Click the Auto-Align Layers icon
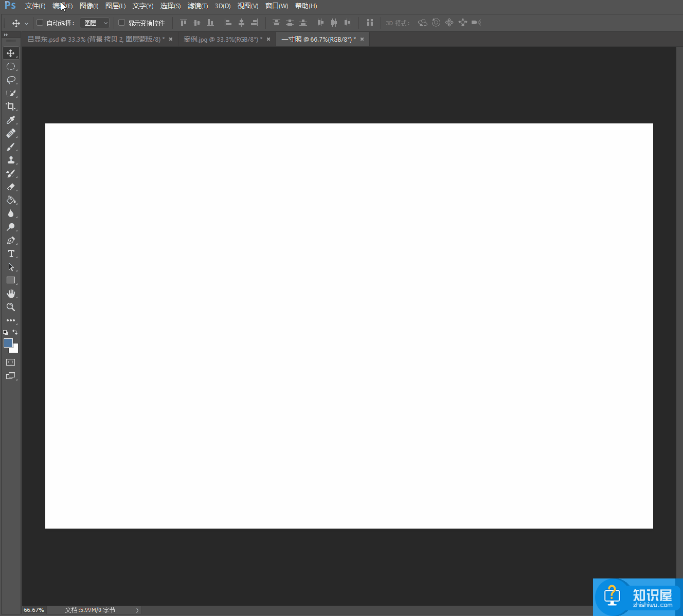 tap(370, 23)
